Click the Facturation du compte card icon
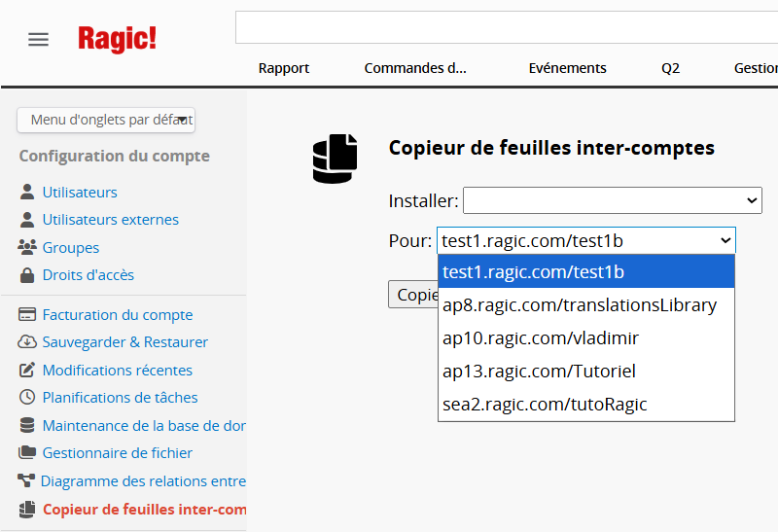This screenshot has height=532, width=778. [27, 315]
